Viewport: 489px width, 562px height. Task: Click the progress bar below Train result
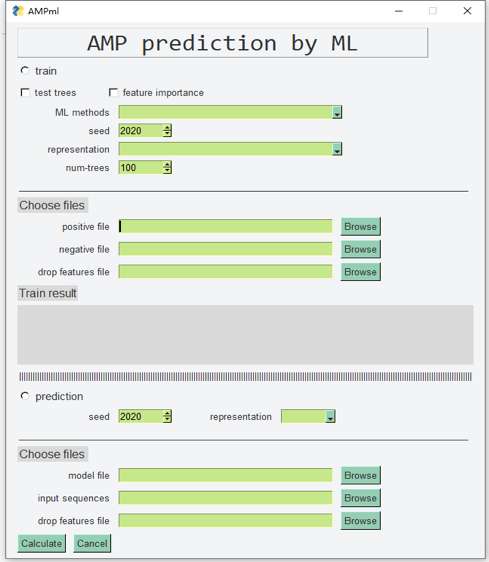point(246,376)
